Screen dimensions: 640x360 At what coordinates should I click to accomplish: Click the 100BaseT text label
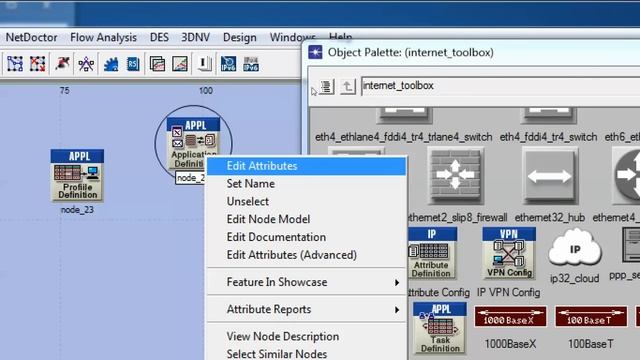[x=591, y=344]
